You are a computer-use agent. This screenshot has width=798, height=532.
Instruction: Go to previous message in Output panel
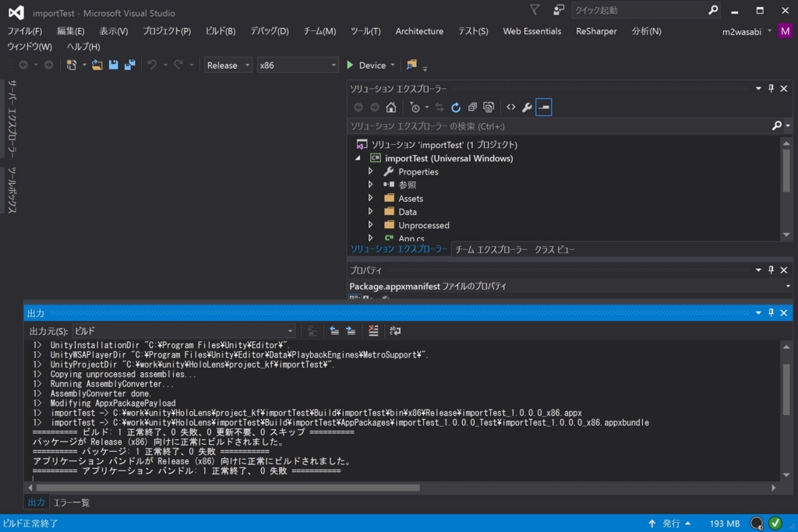click(334, 330)
